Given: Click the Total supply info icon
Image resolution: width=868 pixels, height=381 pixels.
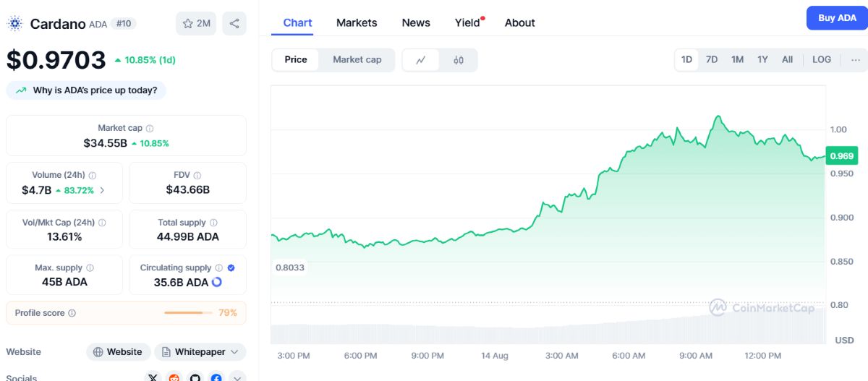Looking at the screenshot, I should pos(213,223).
